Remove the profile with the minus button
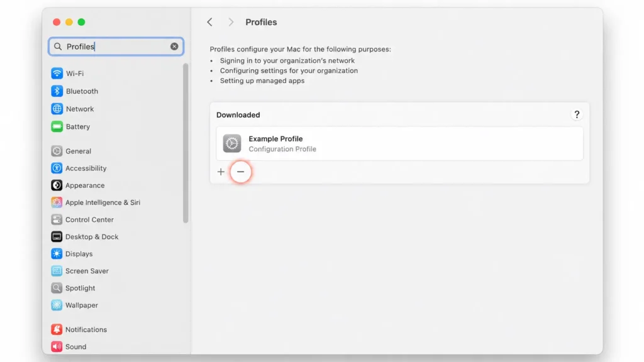The image size is (644, 362). tap(241, 172)
